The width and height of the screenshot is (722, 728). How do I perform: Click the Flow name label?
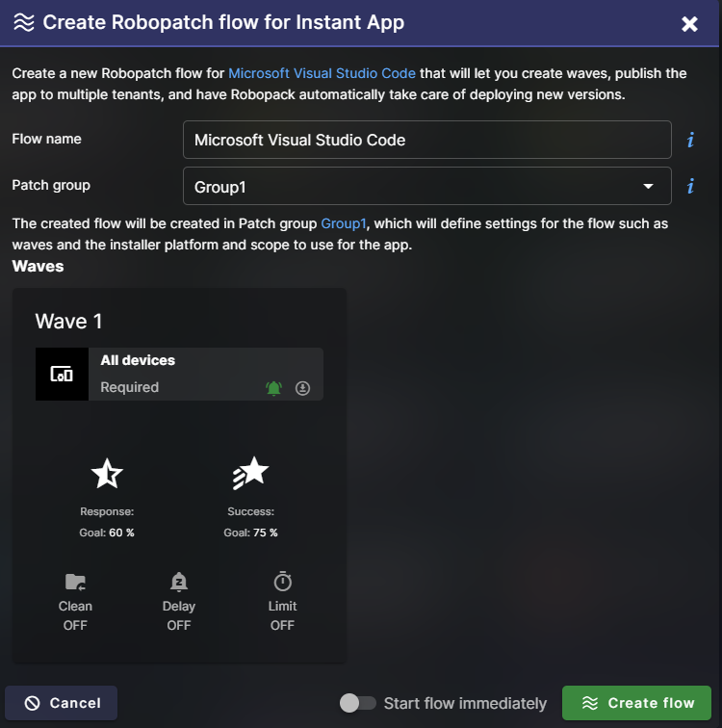pos(46,139)
